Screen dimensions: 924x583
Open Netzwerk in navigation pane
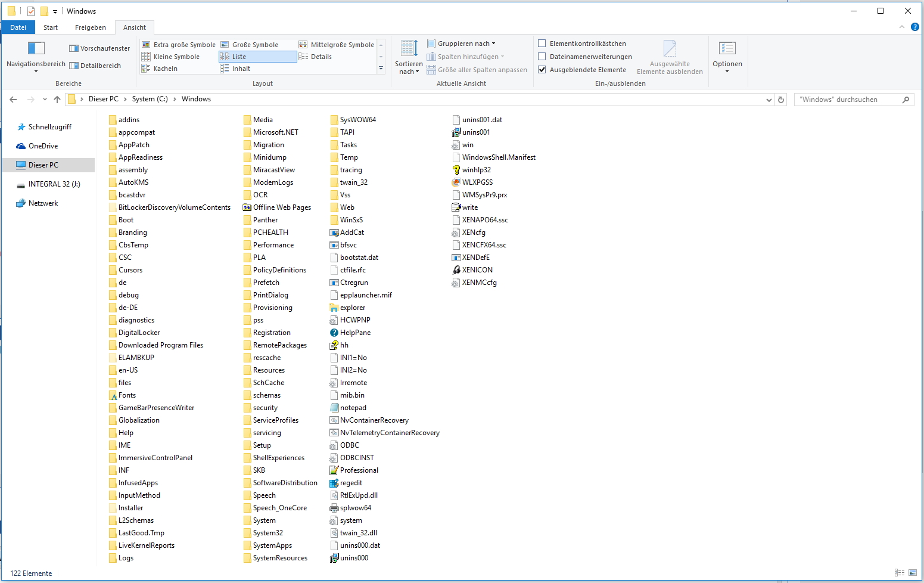click(x=43, y=203)
